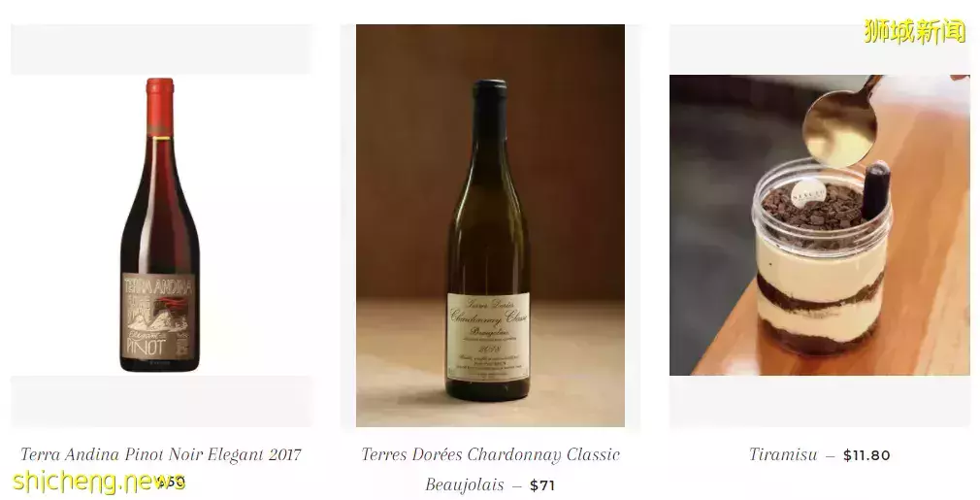This screenshot has width=980, height=500.
Task: Click the 狮城新闻 yellow watermark logo
Action: (x=915, y=31)
